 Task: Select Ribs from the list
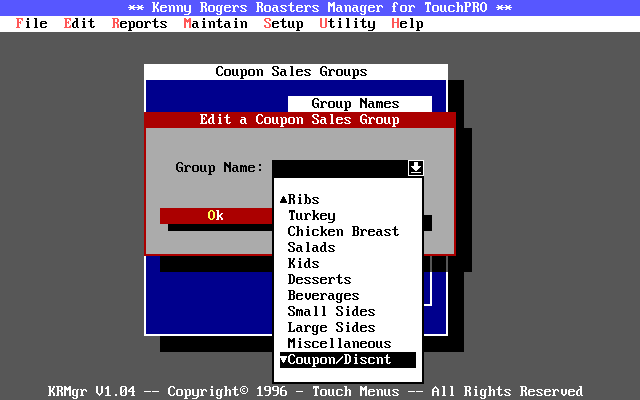348,200
